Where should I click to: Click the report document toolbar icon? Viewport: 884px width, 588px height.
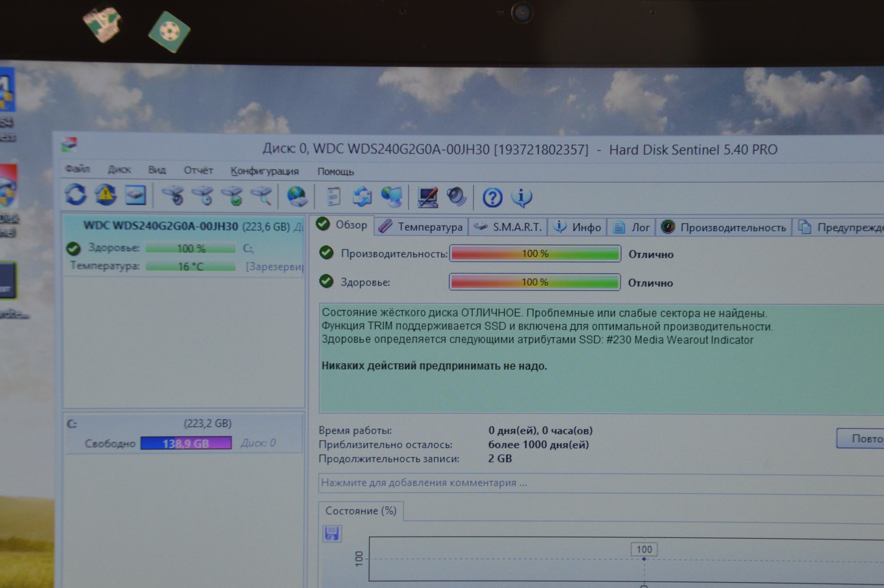tap(333, 197)
